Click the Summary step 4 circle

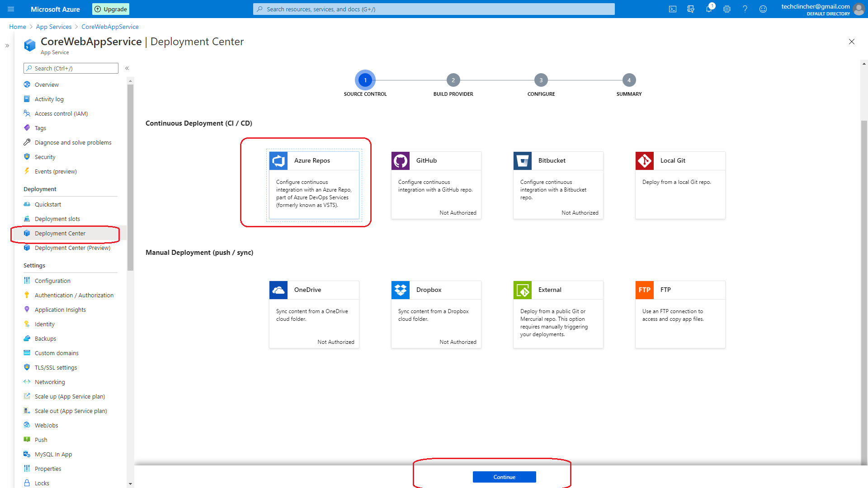pos(629,80)
